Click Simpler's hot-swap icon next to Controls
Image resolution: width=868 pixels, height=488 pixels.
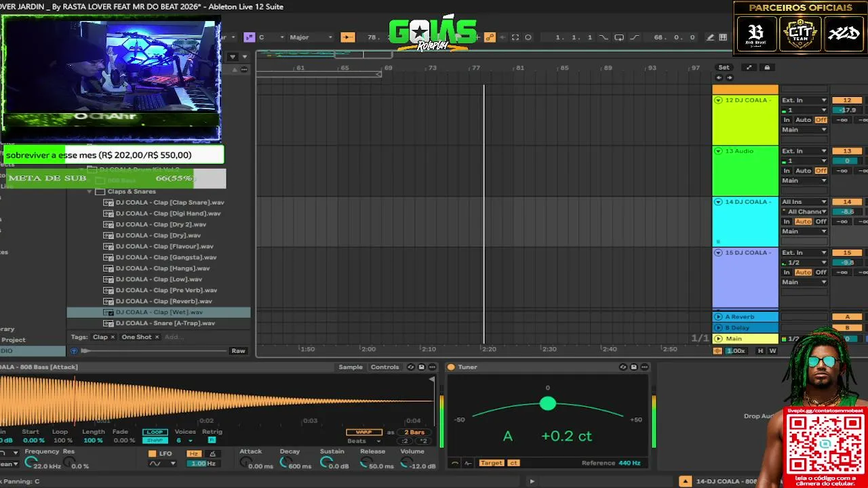tap(411, 367)
